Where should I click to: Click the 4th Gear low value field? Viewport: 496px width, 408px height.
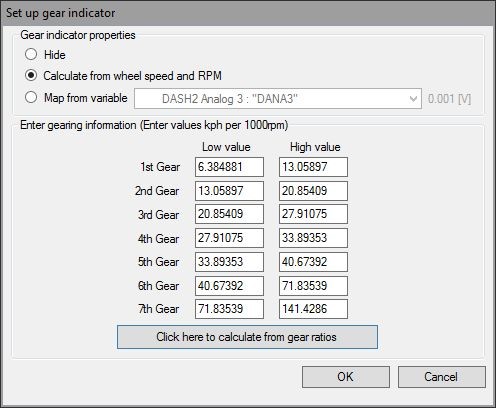(229, 238)
